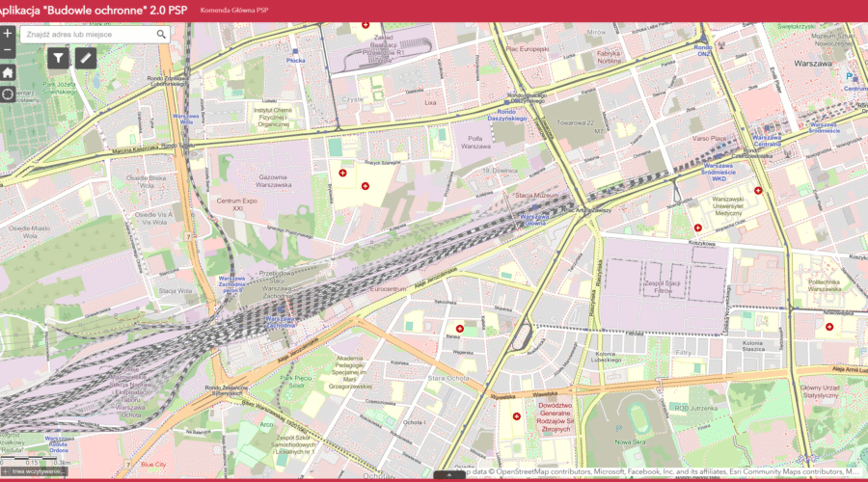Click the 'trwa wczytywanie...' loading status box
This screenshot has width=868, height=482.
(x=35, y=471)
